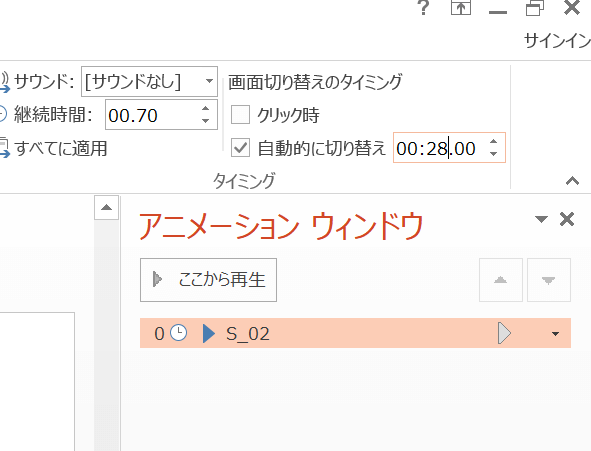Increase auto-advance time with up arrow
The image size is (591, 451).
click(493, 142)
